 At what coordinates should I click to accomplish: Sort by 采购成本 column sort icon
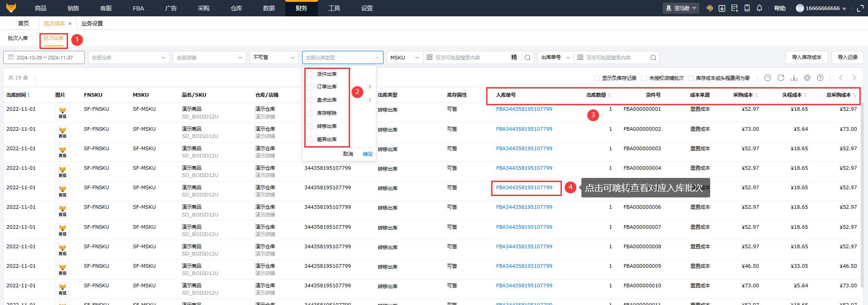[x=756, y=95]
